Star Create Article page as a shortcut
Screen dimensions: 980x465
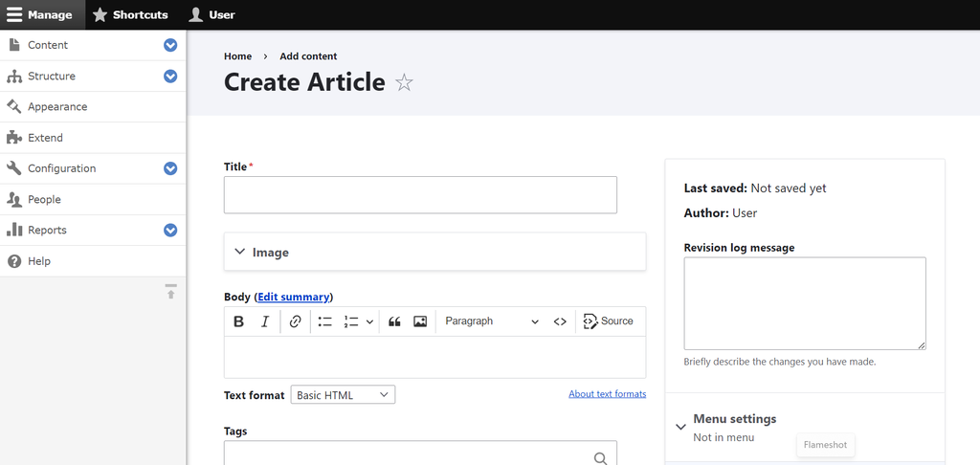404,83
